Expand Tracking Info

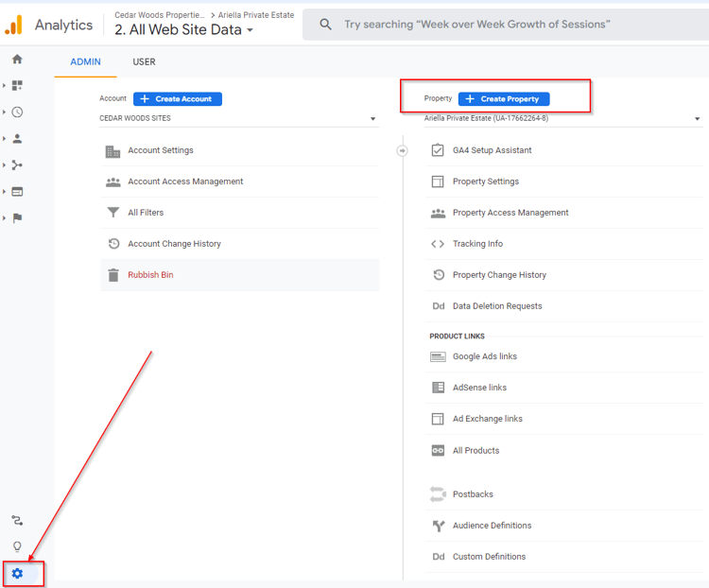(564, 244)
